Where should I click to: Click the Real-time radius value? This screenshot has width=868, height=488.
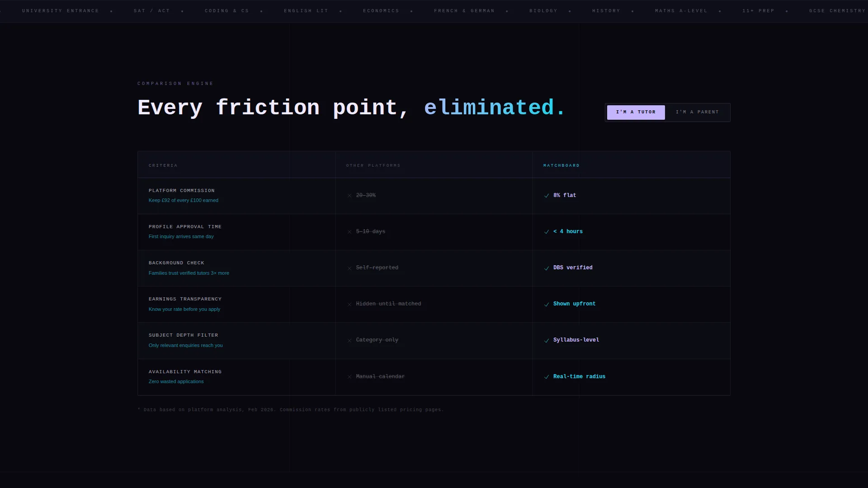[580, 377]
